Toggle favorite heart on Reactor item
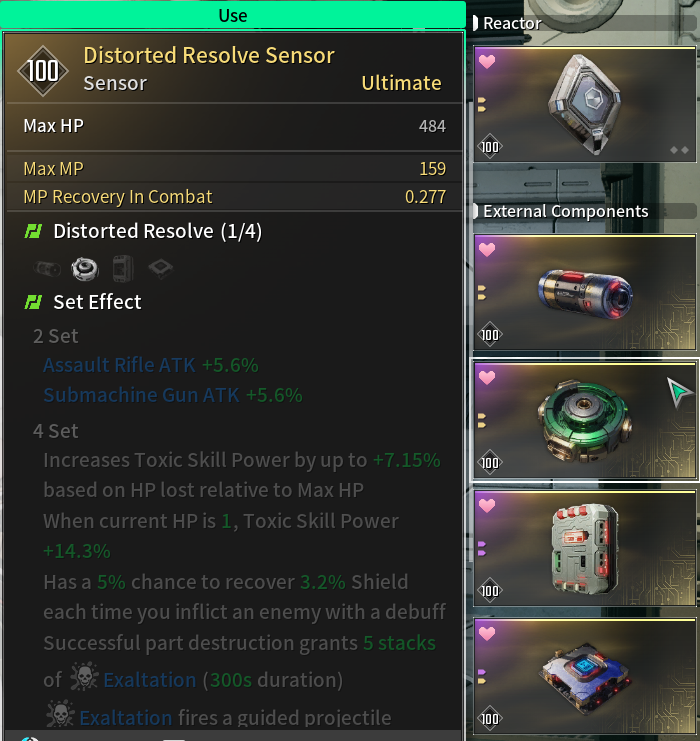The width and height of the screenshot is (700, 741). (487, 61)
